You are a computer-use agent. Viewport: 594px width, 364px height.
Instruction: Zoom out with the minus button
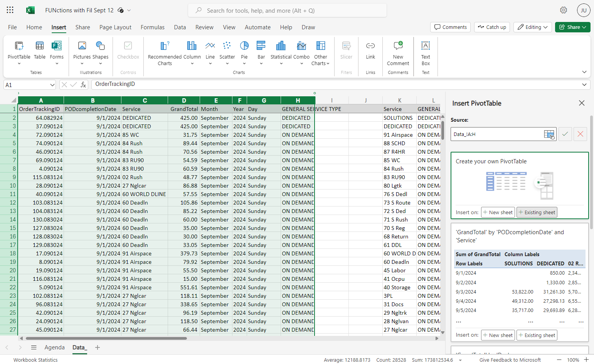pos(559,360)
